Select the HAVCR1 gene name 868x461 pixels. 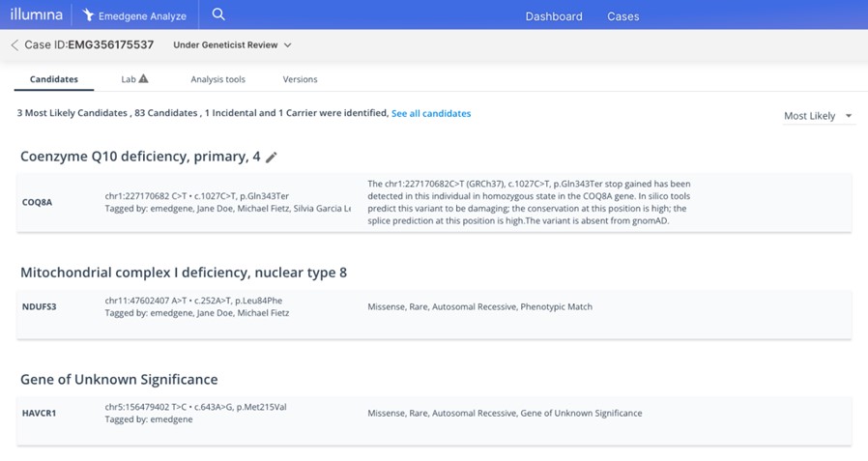pyautogui.click(x=41, y=413)
